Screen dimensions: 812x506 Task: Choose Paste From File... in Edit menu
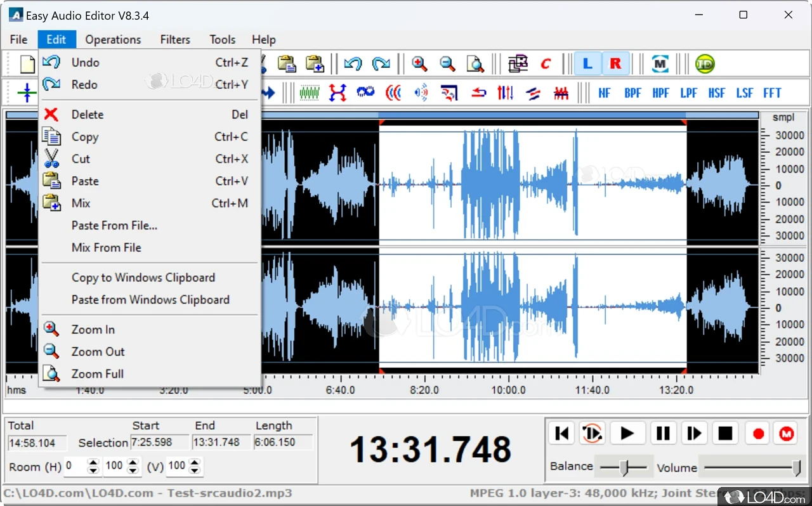click(x=114, y=225)
